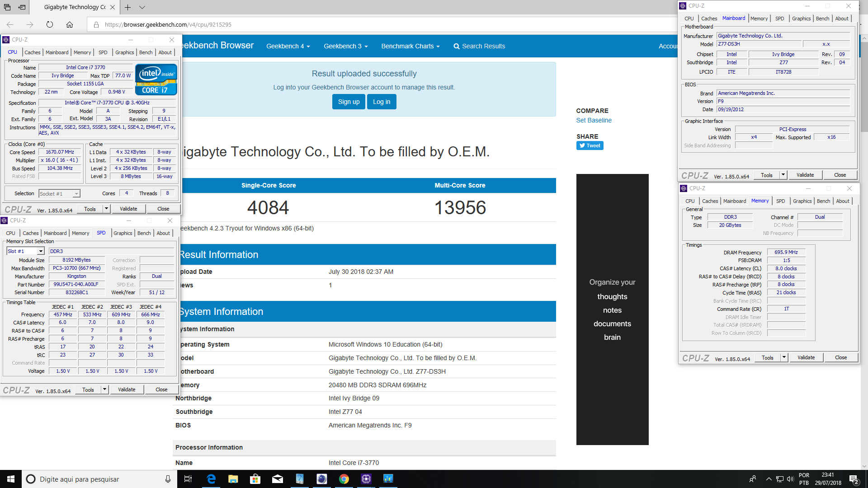Switch to CPU tab in CPU-Z Memory window
The image size is (868, 488).
click(x=690, y=201)
